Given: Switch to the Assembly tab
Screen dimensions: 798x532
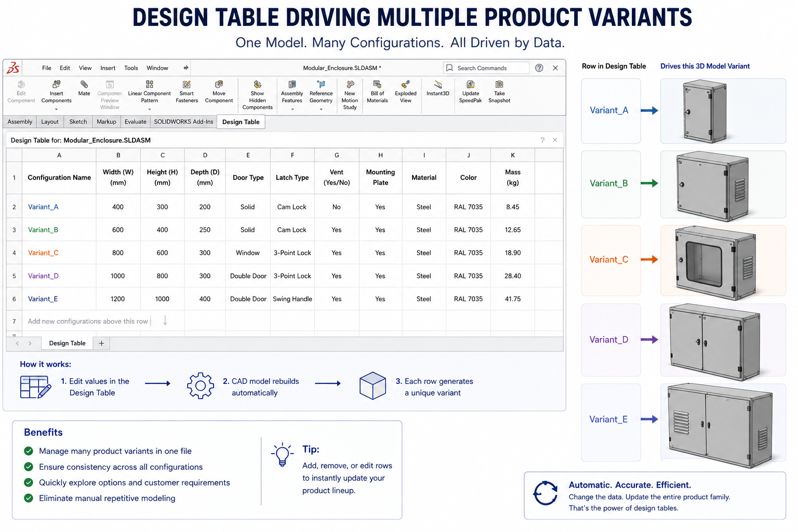Looking at the screenshot, I should pyautogui.click(x=20, y=122).
